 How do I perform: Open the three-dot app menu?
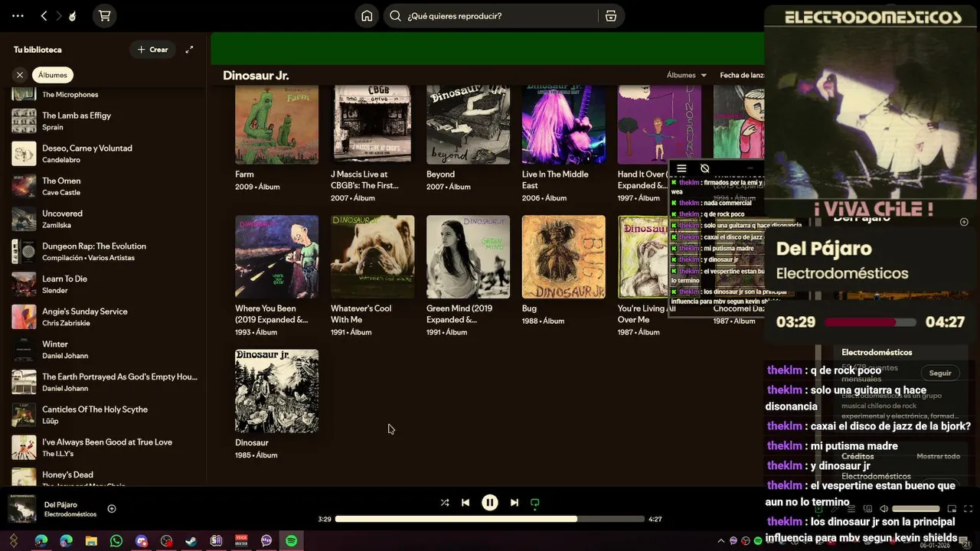18,15
